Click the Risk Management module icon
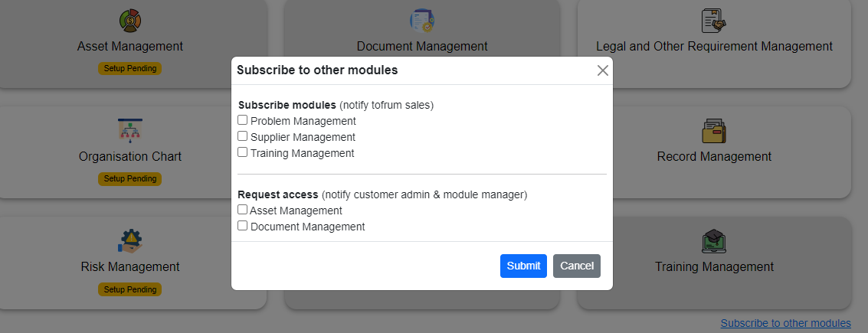The image size is (868, 333). click(130, 241)
